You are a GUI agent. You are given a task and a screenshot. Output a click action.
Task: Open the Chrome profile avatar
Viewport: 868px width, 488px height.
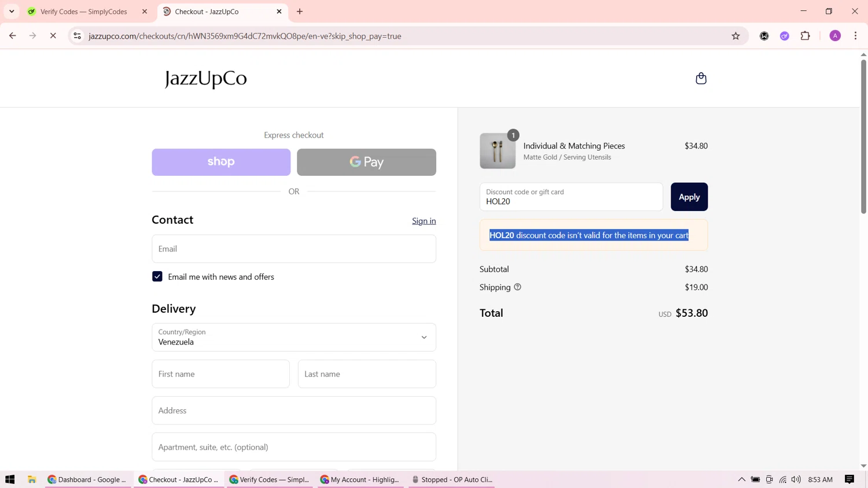tap(835, 36)
